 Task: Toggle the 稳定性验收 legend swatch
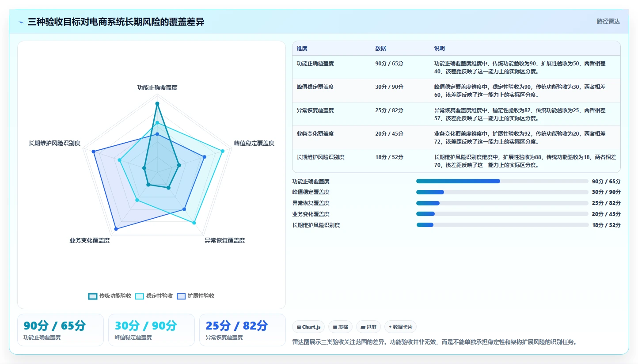pos(139,296)
